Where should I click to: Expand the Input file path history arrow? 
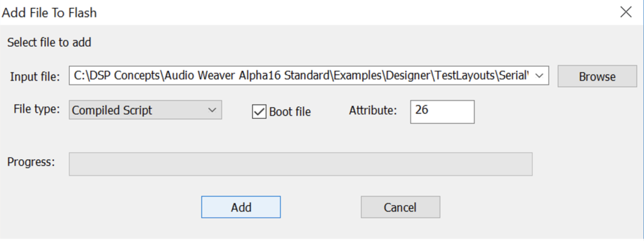click(539, 76)
